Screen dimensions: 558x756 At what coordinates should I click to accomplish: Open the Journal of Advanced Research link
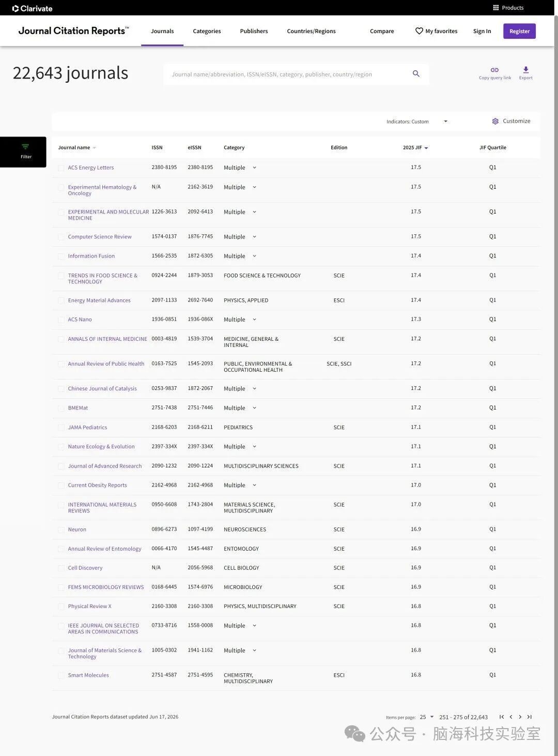click(105, 466)
